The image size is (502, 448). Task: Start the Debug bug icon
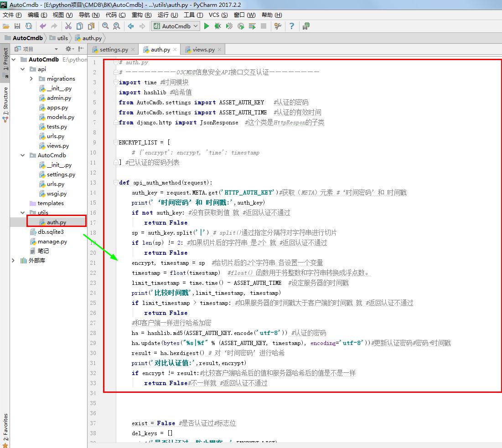coord(217,26)
